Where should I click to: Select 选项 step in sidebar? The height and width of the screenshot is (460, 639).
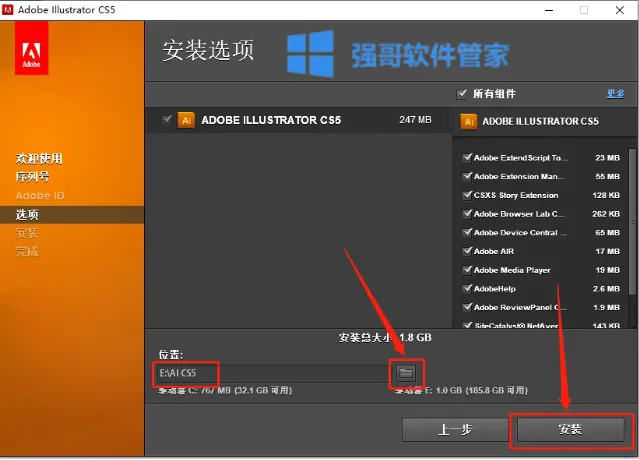pos(27,214)
